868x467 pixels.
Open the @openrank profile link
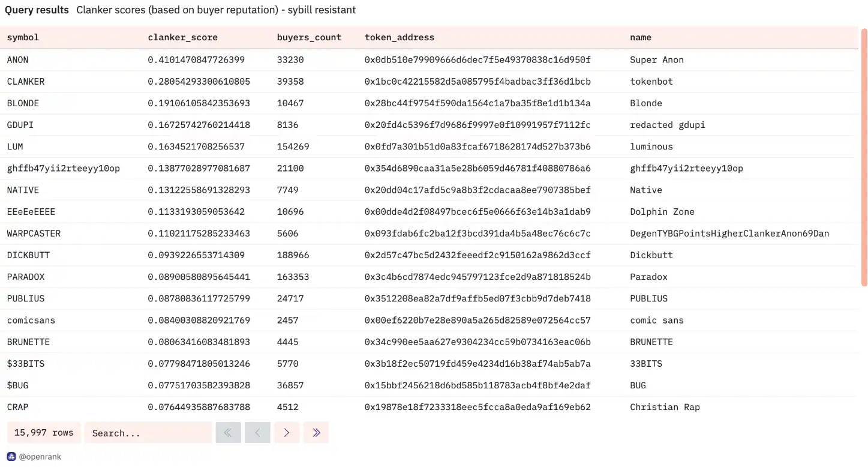(40, 457)
